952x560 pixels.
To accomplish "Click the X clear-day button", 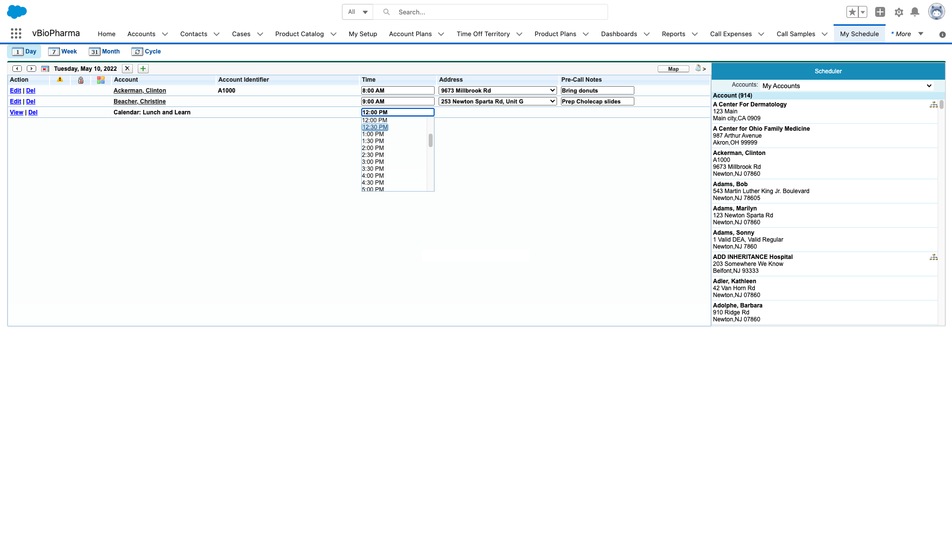I will click(127, 69).
